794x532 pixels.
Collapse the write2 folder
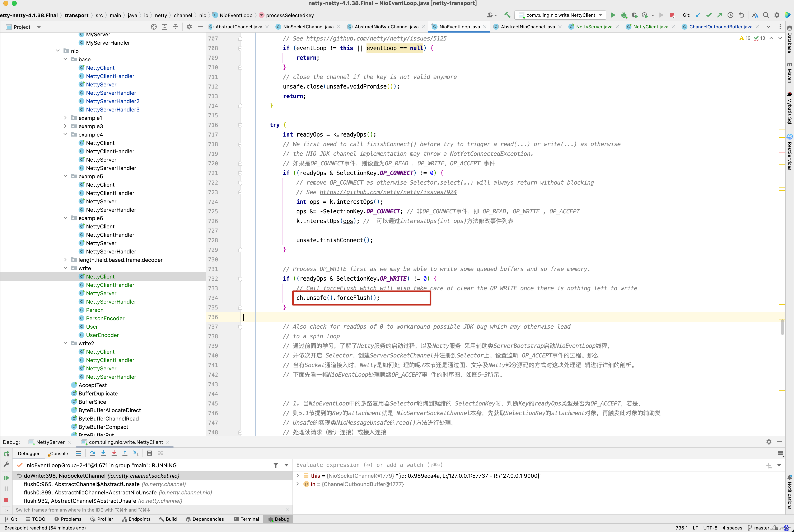click(66, 343)
